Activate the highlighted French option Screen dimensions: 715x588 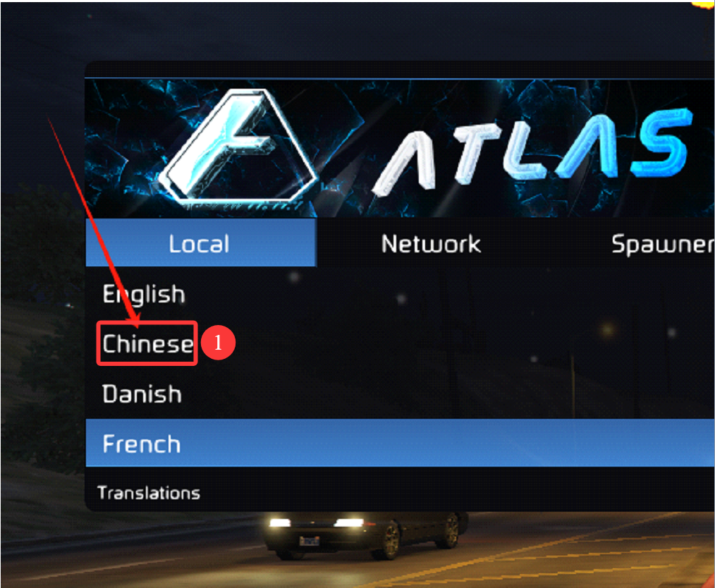click(x=400, y=443)
